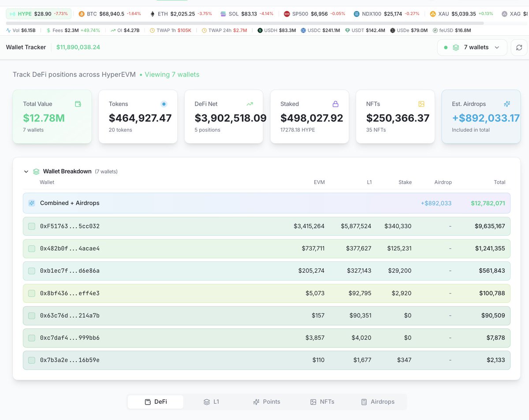Check the 0xc7daf4...999bb6 wallet checkbox
Screen dimensions: 529x420
pyautogui.click(x=32, y=338)
